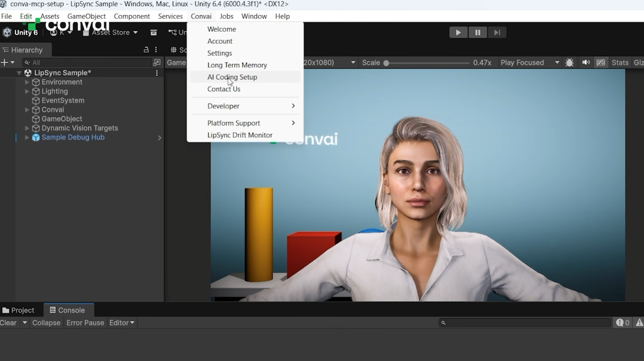The image size is (644, 361).
Task: Open the Sample Debug Hub prefab arrow
Action: pos(160,138)
